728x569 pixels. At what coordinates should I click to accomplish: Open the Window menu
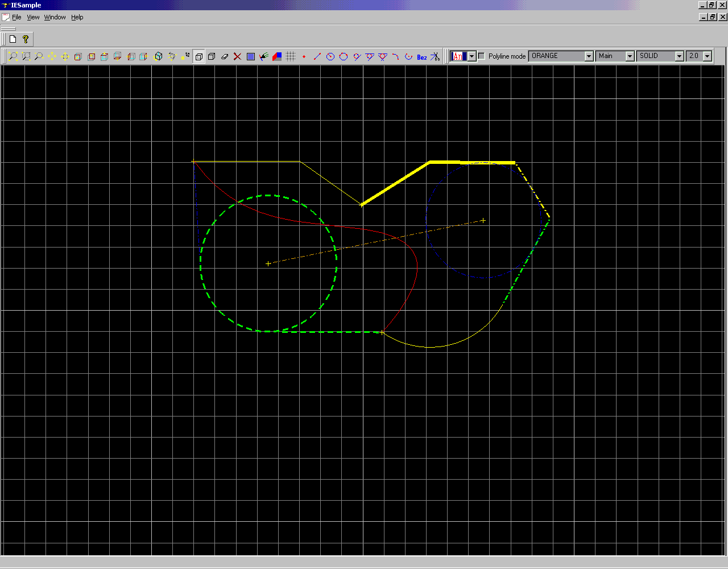click(55, 17)
